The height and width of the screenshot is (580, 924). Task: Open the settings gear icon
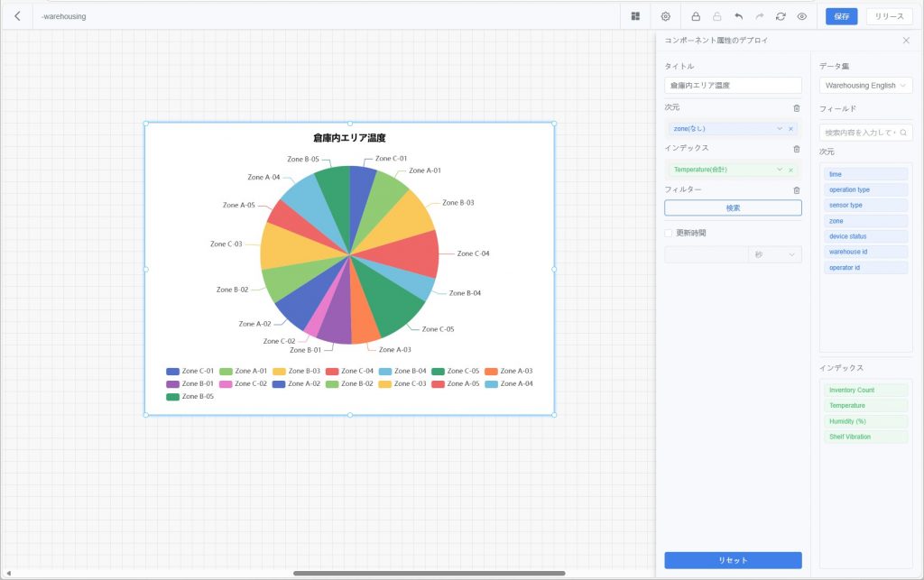[x=666, y=16]
